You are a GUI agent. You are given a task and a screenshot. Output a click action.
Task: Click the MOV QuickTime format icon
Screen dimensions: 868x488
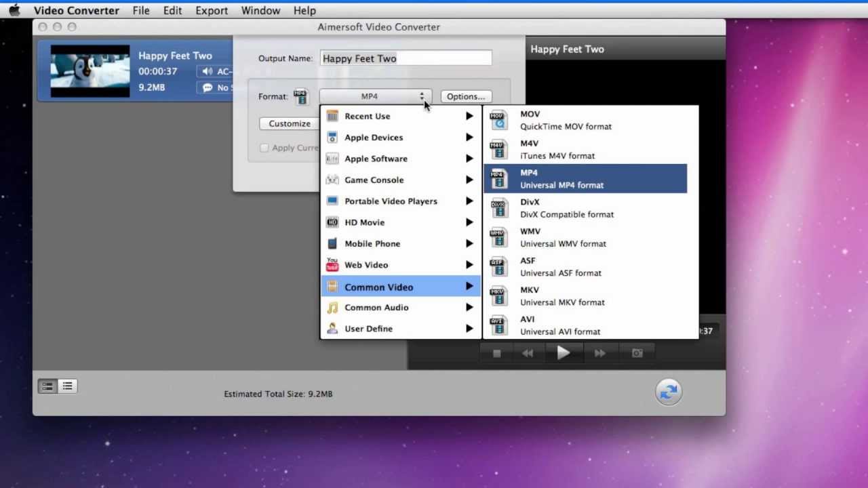tap(498, 120)
